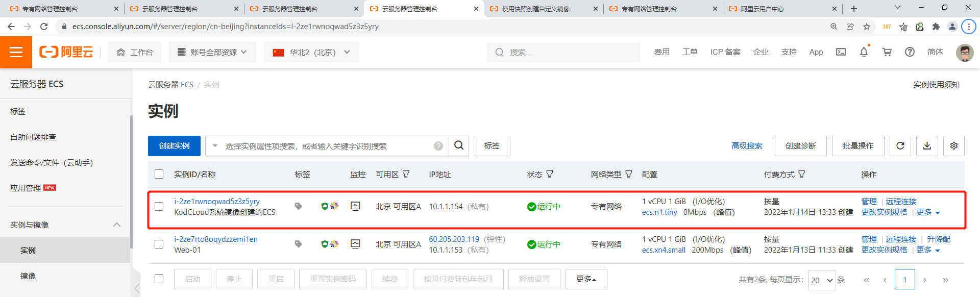Open a new browser tab
Image resolution: width=980 pixels, height=297 pixels.
[854, 9]
